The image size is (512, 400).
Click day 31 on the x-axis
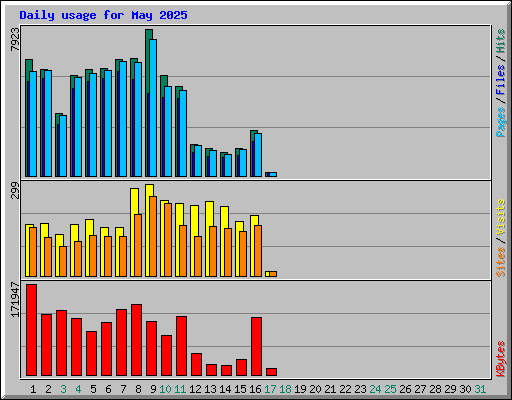480,389
